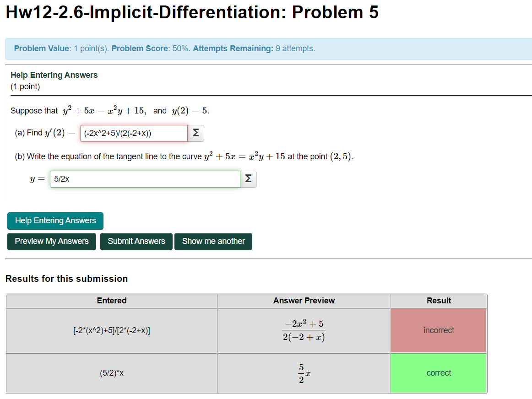The height and width of the screenshot is (399, 532).
Task: Select the Entered column header
Action: tap(111, 301)
